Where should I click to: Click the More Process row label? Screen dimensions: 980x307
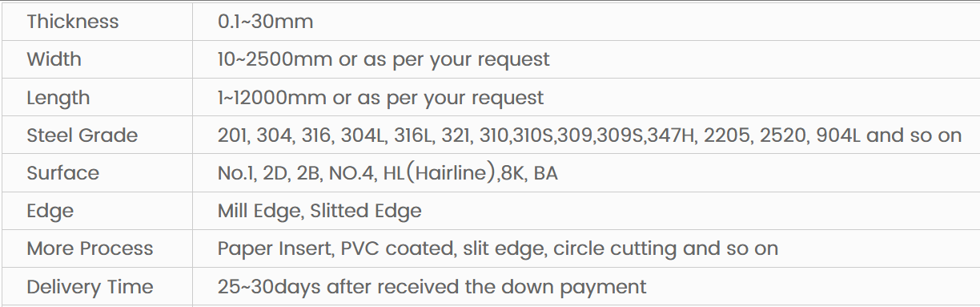click(90, 248)
